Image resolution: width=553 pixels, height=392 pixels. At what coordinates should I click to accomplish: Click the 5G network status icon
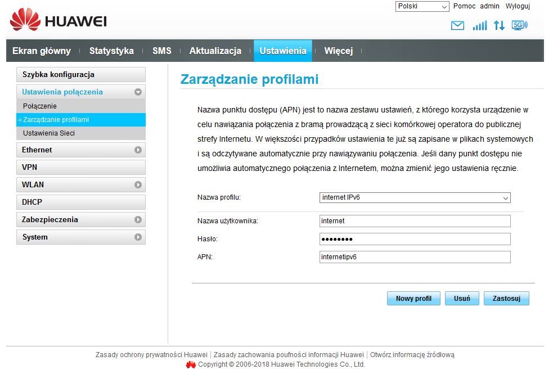pyautogui.click(x=518, y=25)
